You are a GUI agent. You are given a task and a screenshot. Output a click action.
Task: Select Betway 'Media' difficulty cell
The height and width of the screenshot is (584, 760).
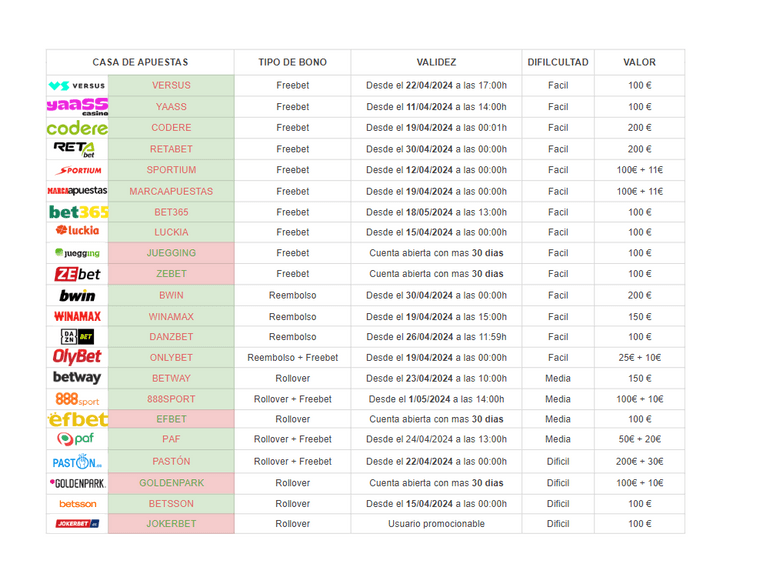[x=558, y=379]
